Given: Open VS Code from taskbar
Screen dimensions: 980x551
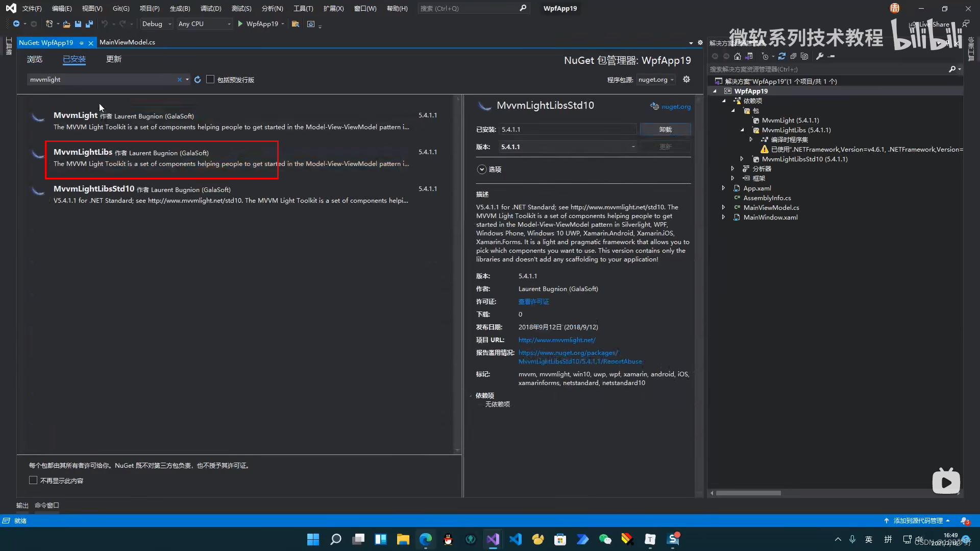Looking at the screenshot, I should point(515,539).
